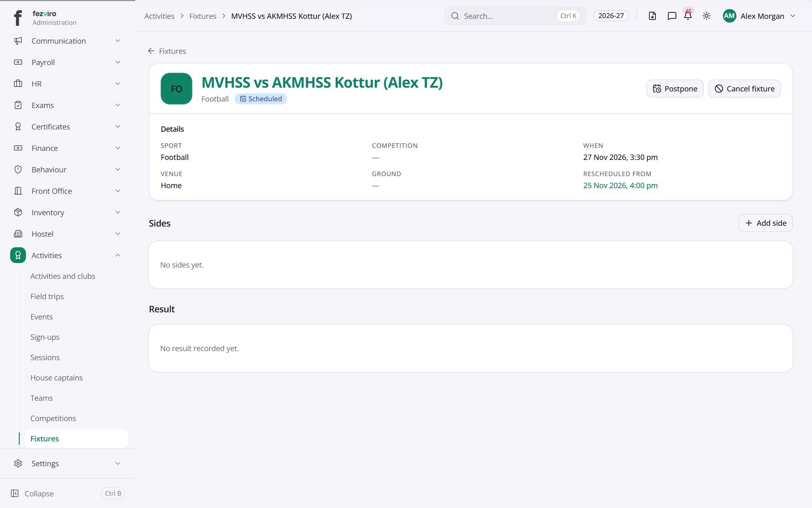This screenshot has width=812, height=508.
Task: Click the Search input field
Action: [x=515, y=16]
